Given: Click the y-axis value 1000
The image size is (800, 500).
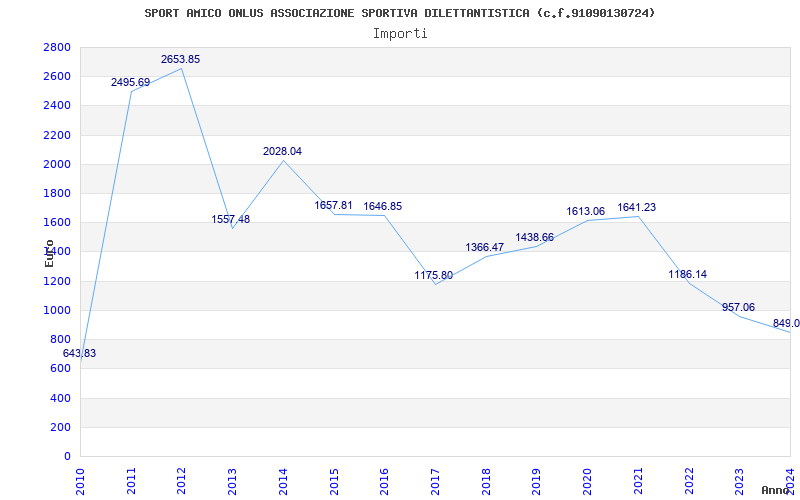Looking at the screenshot, I should point(57,310).
